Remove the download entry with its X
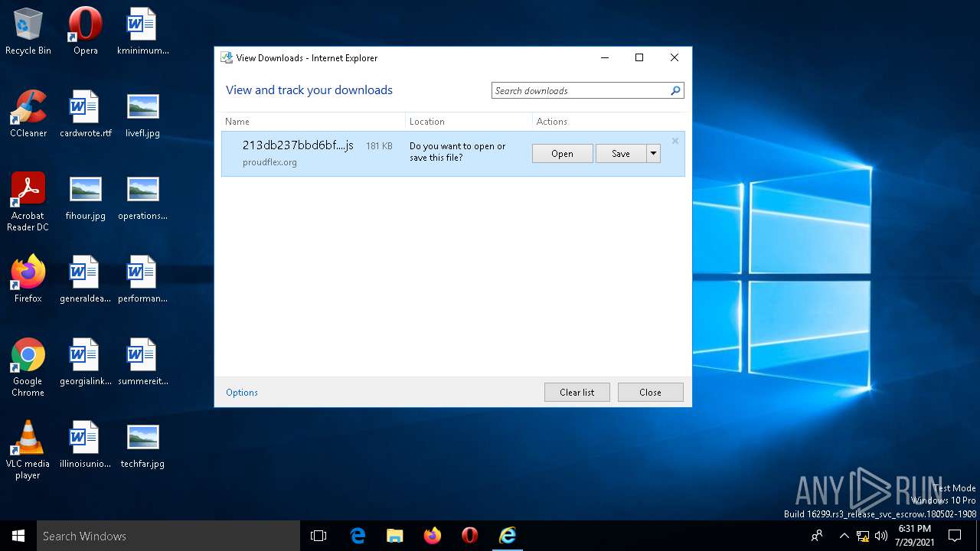 (x=675, y=141)
